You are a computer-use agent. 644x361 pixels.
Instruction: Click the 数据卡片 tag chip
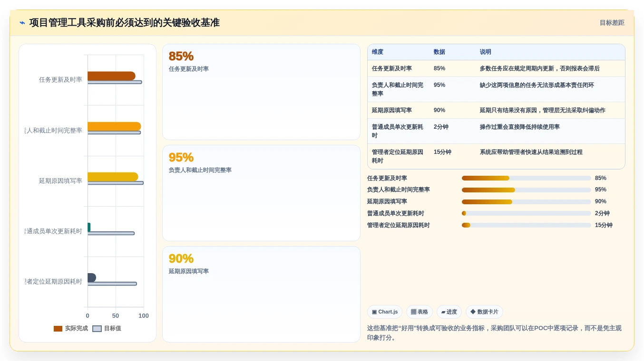pyautogui.click(x=484, y=312)
